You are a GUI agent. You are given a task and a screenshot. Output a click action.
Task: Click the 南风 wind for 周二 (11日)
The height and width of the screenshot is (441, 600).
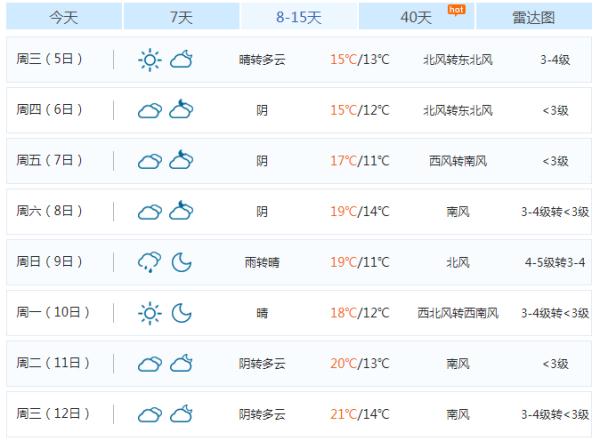pyautogui.click(x=458, y=364)
